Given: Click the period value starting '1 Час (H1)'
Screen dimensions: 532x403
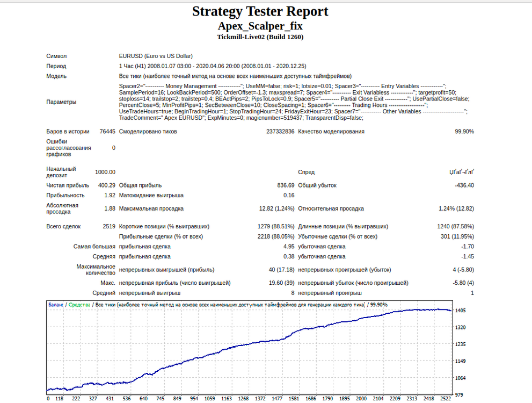Looking at the screenshot, I should coord(213,66).
